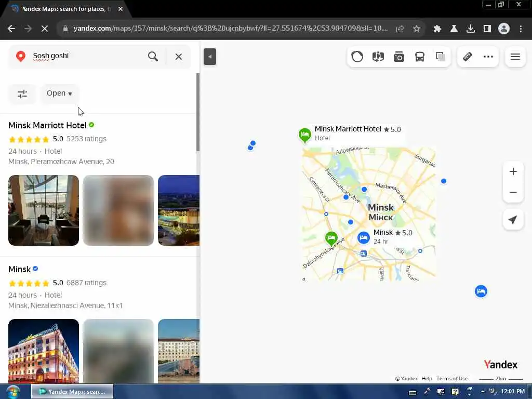Click the Minsk hotel blue verified badge
Viewport: 532px width, 399px height.
pos(35,269)
